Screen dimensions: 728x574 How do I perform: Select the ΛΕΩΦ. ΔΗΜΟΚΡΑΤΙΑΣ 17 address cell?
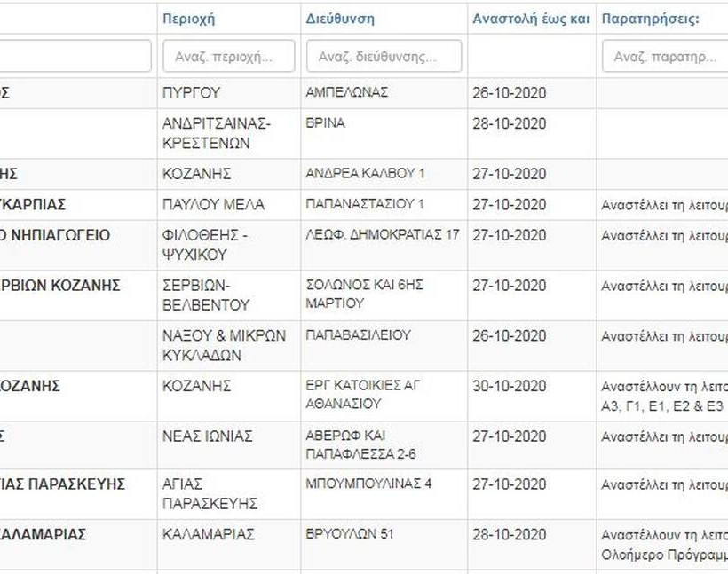pyautogui.click(x=383, y=235)
